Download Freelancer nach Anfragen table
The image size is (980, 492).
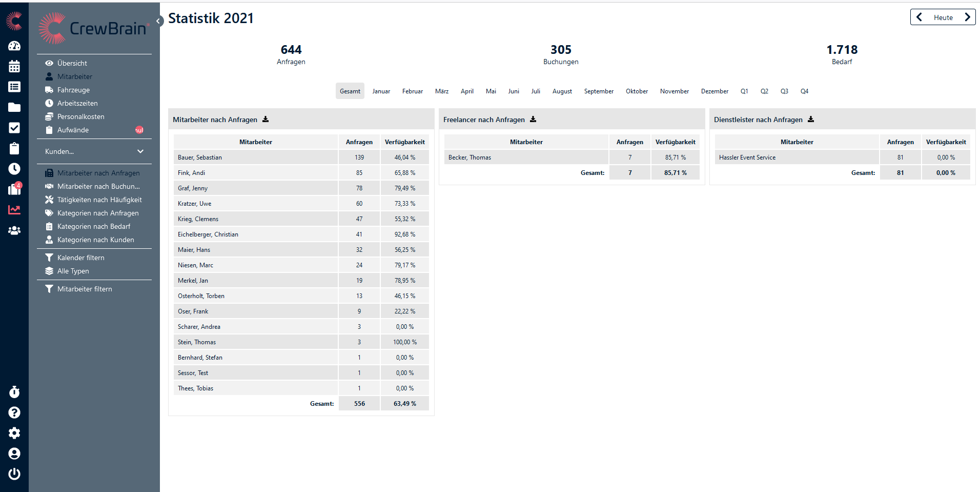pyautogui.click(x=533, y=119)
